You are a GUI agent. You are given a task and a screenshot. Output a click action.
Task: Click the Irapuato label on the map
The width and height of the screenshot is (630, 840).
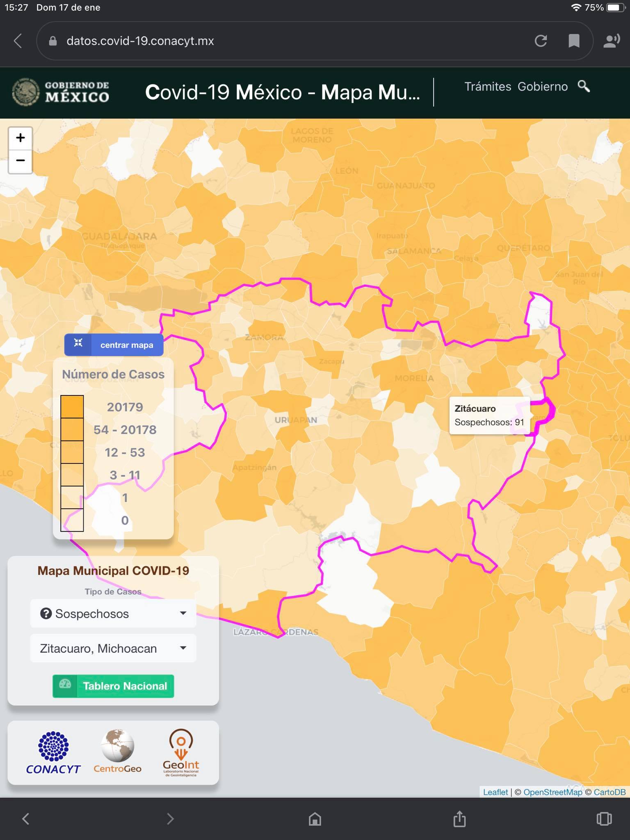click(x=392, y=236)
